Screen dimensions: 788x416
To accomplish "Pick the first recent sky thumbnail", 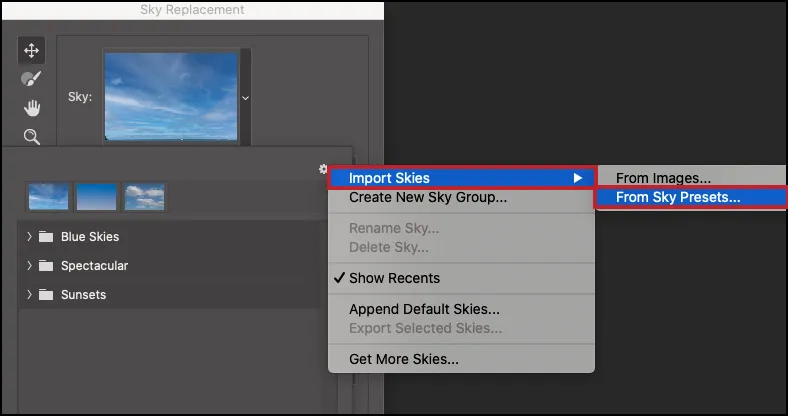I will [x=49, y=196].
